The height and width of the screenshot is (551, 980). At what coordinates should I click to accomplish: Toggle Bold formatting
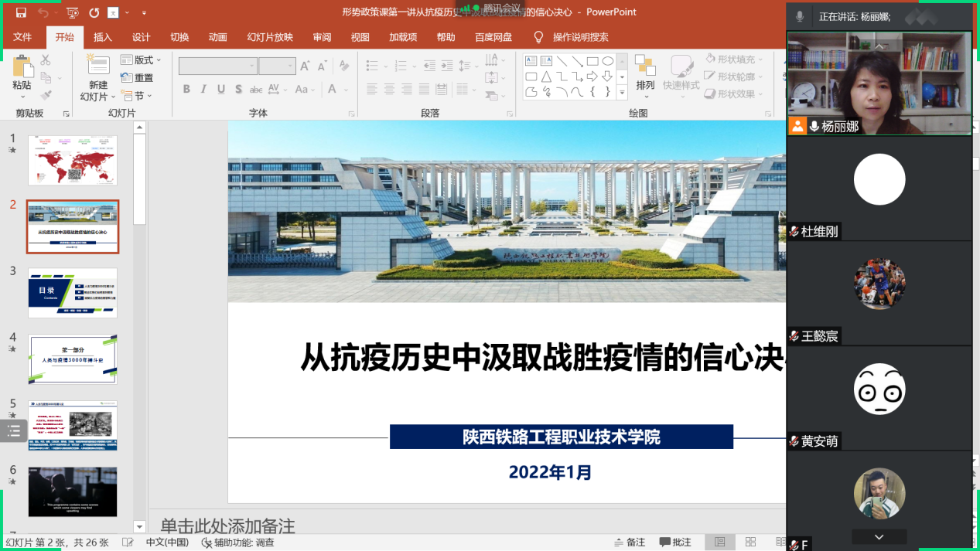pyautogui.click(x=186, y=90)
